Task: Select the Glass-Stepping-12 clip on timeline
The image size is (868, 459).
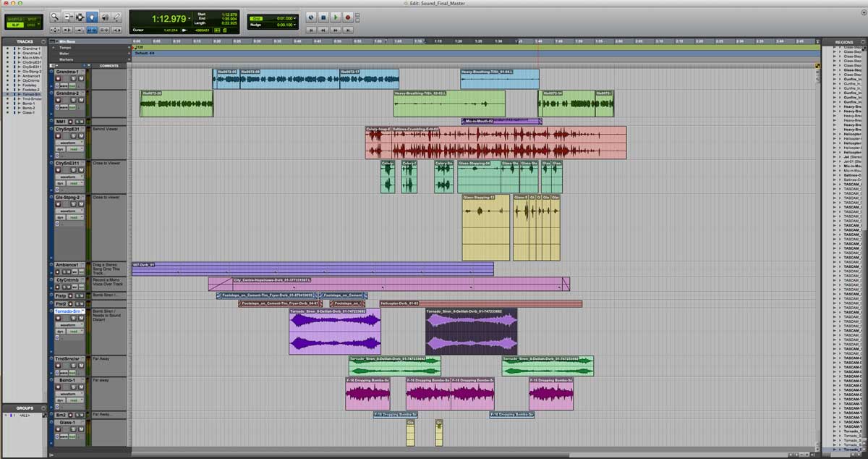Action: tap(486, 227)
